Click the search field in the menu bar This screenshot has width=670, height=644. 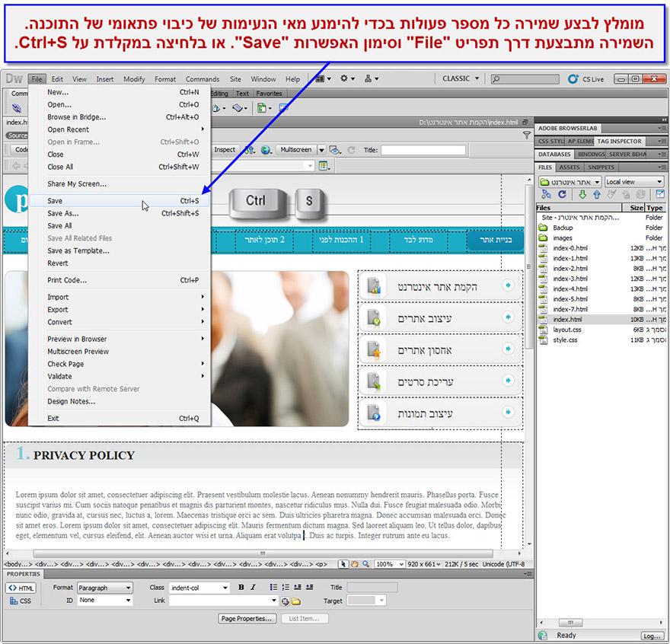525,79
